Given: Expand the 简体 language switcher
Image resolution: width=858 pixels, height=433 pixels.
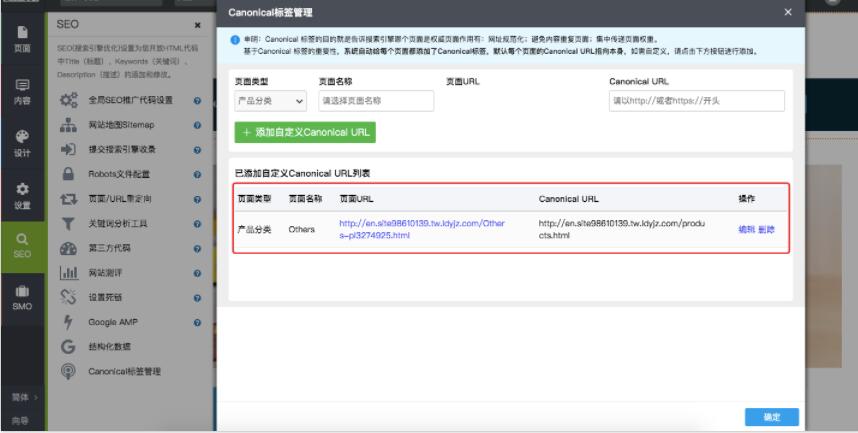Looking at the screenshot, I should click(22, 397).
